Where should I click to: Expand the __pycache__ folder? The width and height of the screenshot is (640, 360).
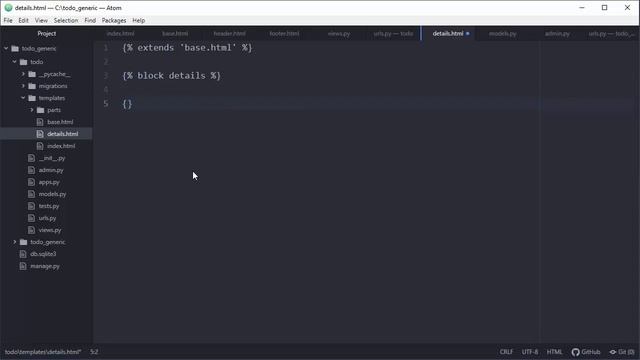[x=23, y=74]
